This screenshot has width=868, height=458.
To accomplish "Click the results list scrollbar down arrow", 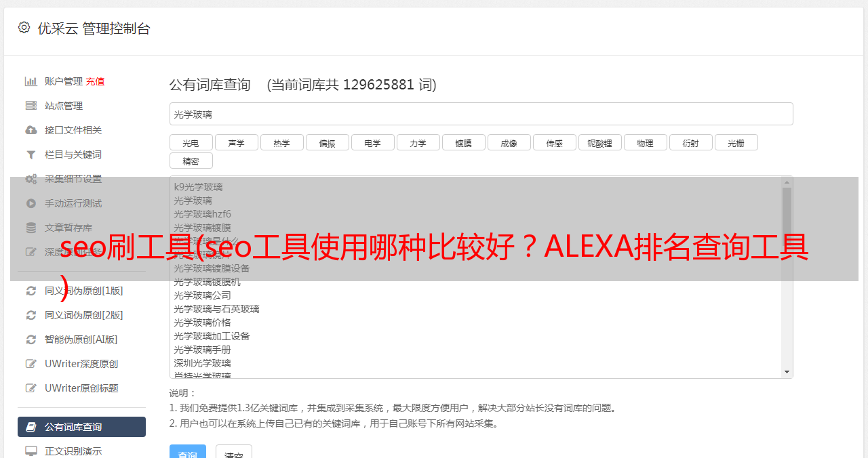I will tap(787, 372).
